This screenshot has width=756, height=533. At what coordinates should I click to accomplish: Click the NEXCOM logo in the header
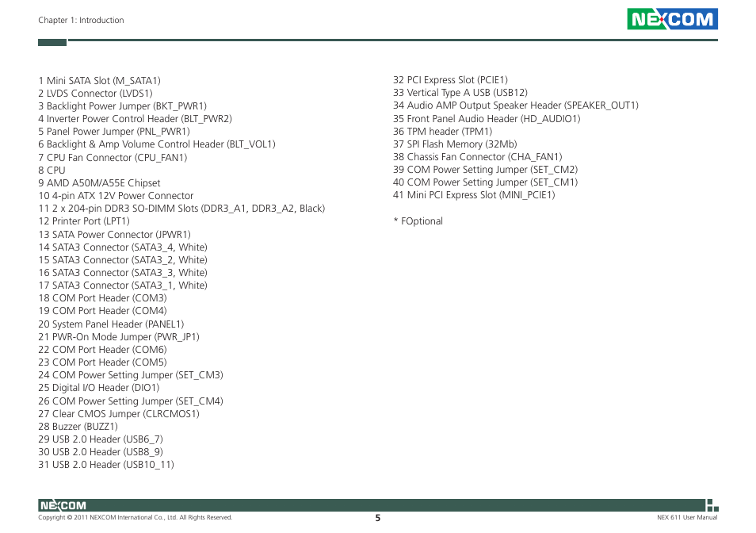tap(672, 19)
